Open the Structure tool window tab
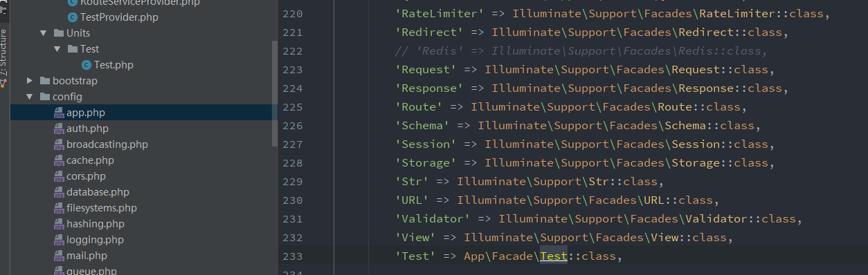 4,52
